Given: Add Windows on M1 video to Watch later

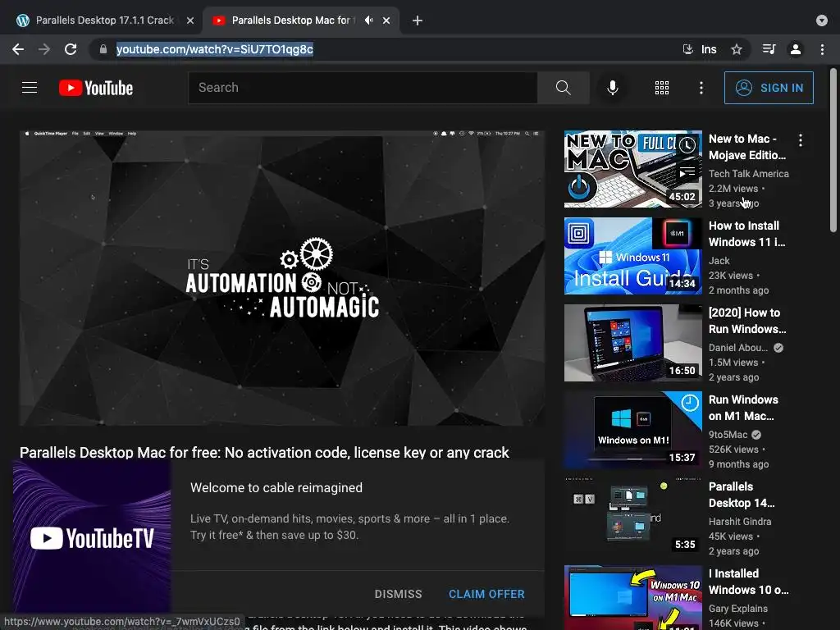Looking at the screenshot, I should tap(689, 403).
